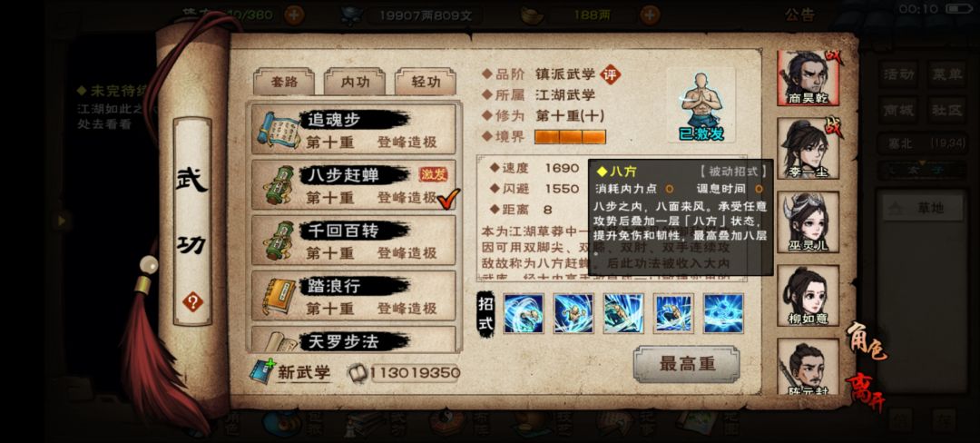Click the orange 评 rating badge

click(610, 74)
